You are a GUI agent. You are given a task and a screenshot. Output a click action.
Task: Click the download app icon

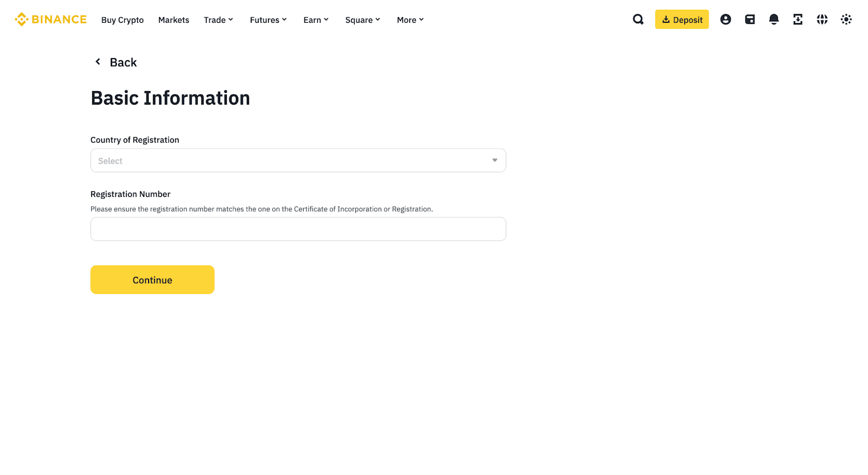[x=797, y=20]
